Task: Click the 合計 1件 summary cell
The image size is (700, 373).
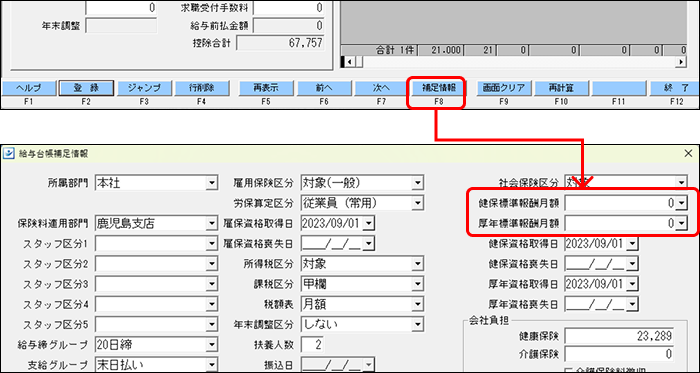Action: (x=379, y=50)
